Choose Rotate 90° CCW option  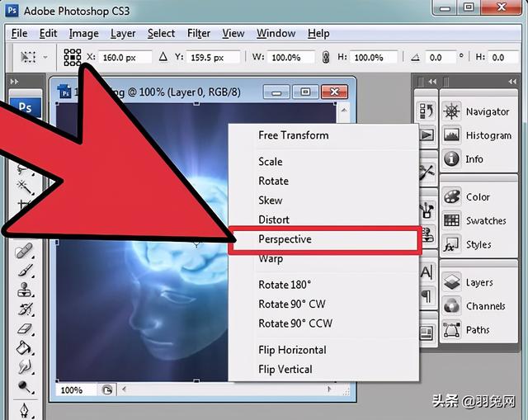324,323
